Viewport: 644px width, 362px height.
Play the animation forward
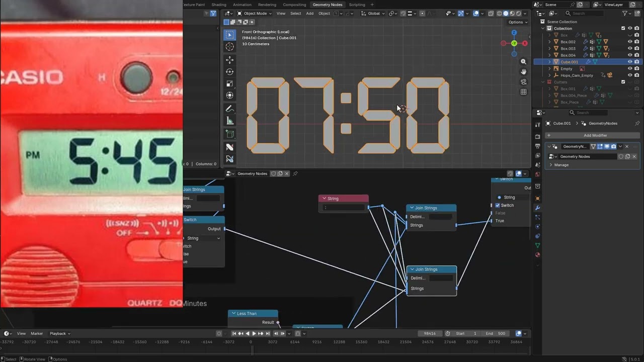(x=254, y=333)
